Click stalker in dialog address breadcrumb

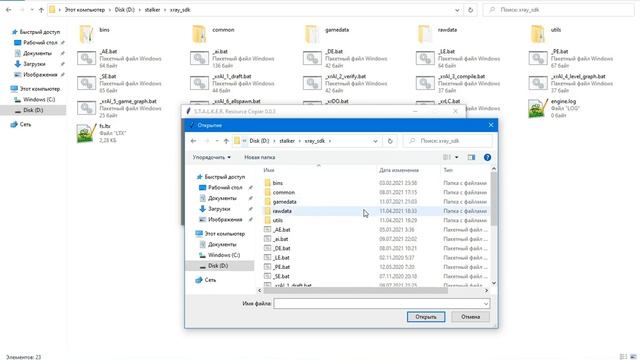tap(287, 141)
